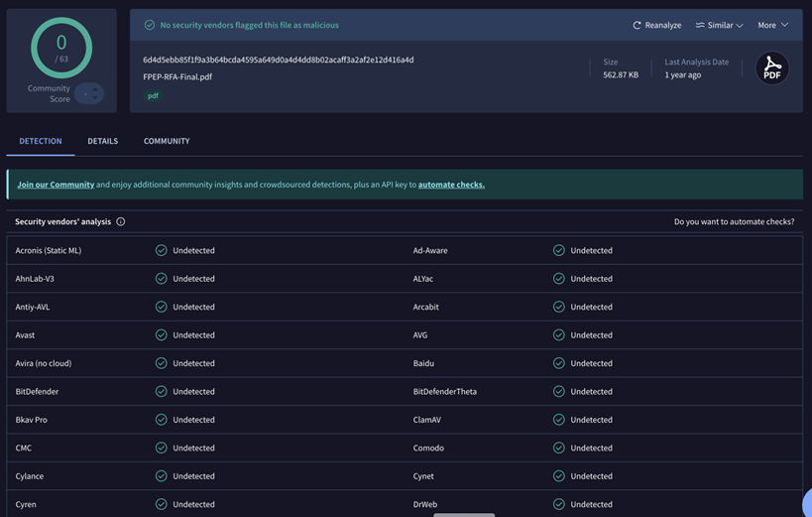Click the community score downvote arrow
This screenshot has width=812, height=517.
(95, 97)
